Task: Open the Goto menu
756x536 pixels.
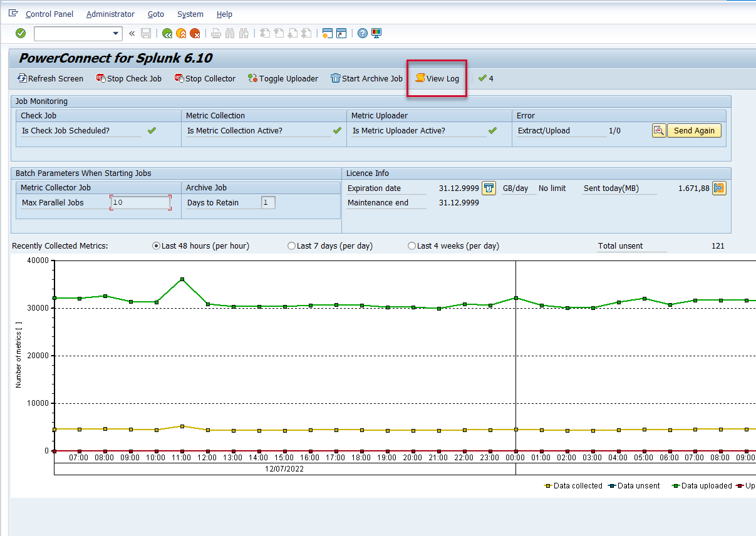Action: coord(156,14)
